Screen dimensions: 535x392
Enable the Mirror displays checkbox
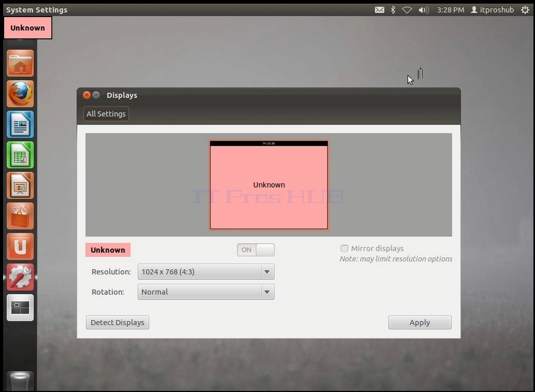pyautogui.click(x=345, y=248)
